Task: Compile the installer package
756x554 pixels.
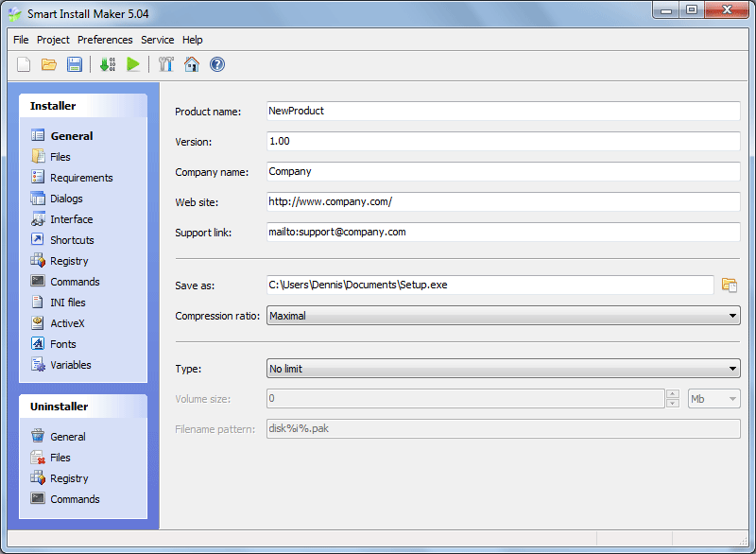Action: [x=106, y=64]
